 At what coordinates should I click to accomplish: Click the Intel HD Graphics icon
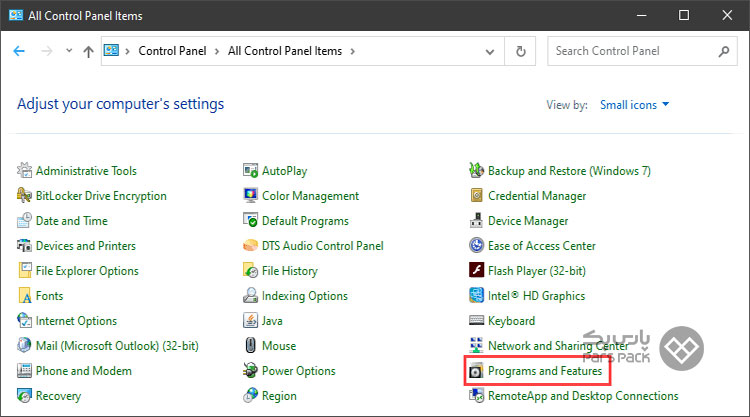click(476, 296)
